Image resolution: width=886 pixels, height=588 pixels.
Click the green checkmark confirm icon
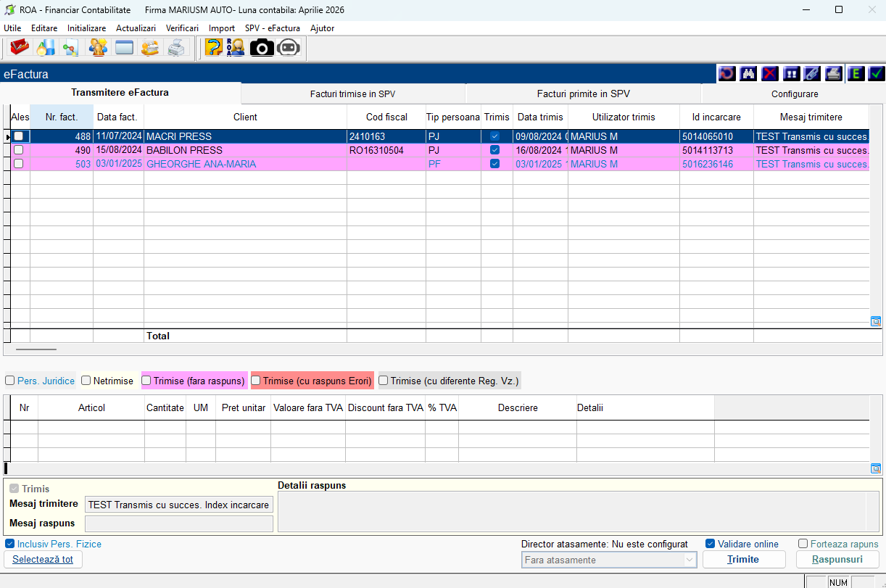point(877,74)
